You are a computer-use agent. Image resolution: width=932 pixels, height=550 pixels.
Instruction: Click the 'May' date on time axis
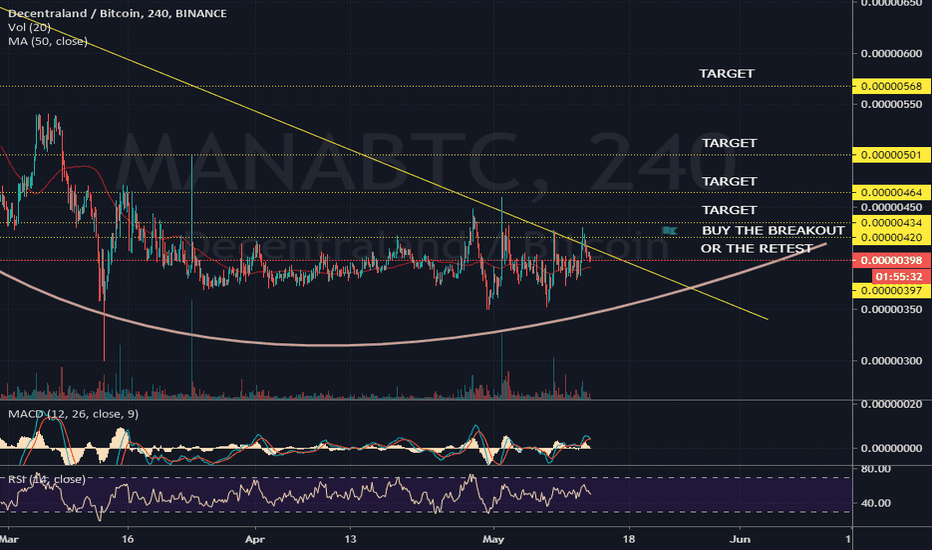[493, 539]
